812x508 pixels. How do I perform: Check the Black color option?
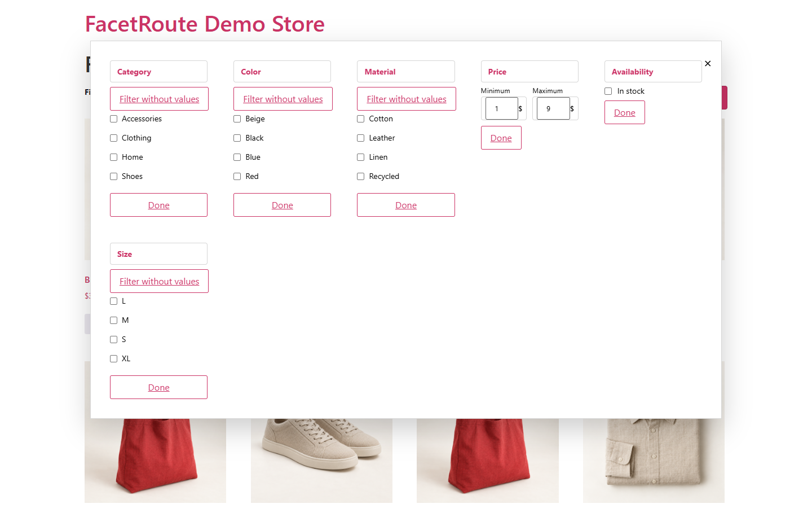237,138
